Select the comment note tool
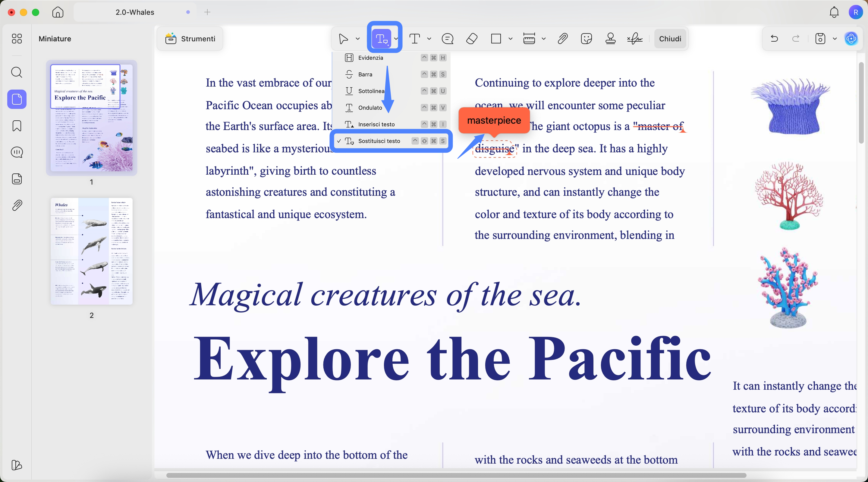This screenshot has height=482, width=868. click(x=448, y=39)
